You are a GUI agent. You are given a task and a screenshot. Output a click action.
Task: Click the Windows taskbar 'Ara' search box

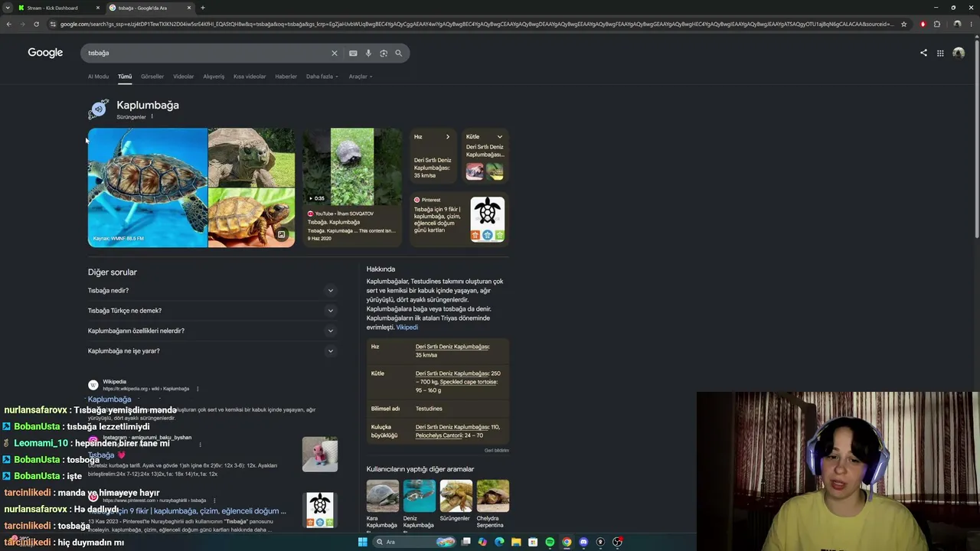coord(413,542)
